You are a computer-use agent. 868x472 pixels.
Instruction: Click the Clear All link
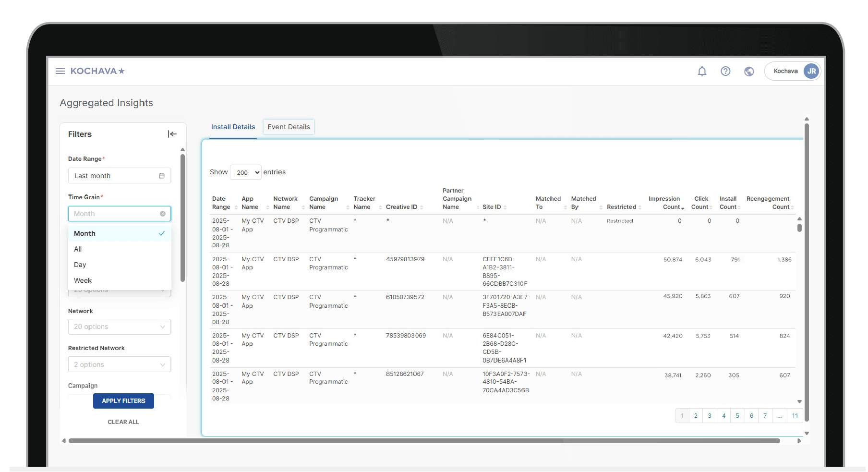tap(123, 422)
